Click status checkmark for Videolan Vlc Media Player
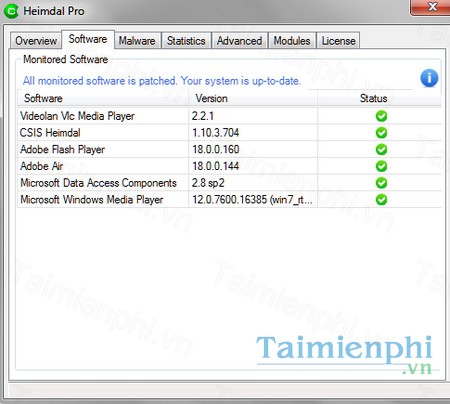This screenshot has height=404, width=450. point(381,116)
